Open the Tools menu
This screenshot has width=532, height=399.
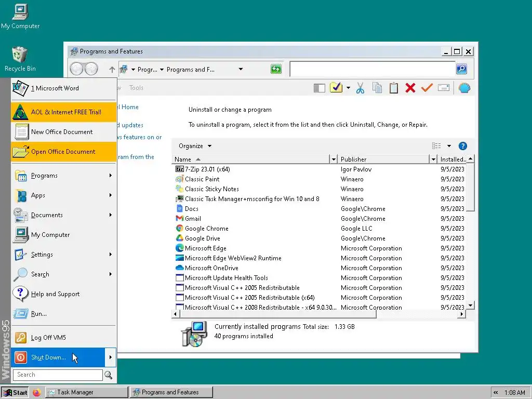(136, 88)
